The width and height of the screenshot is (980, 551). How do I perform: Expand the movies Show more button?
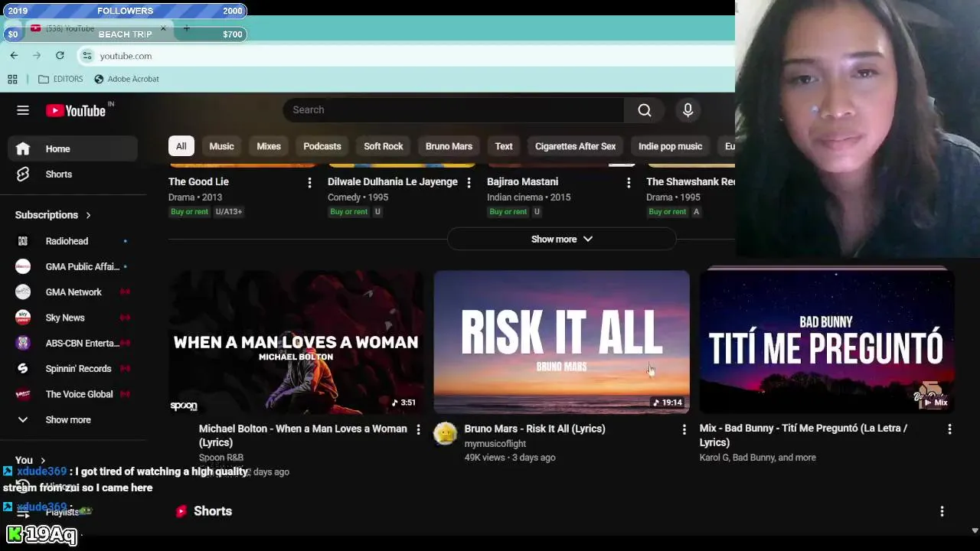[561, 240]
